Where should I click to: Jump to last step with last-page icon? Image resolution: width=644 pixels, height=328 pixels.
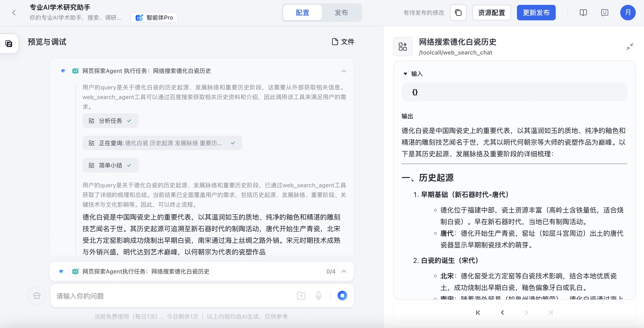(550, 312)
